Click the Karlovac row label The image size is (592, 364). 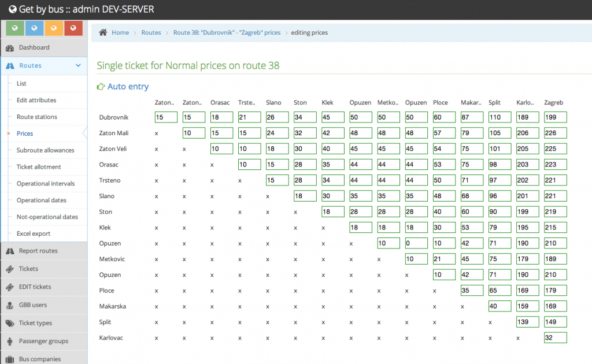click(111, 337)
